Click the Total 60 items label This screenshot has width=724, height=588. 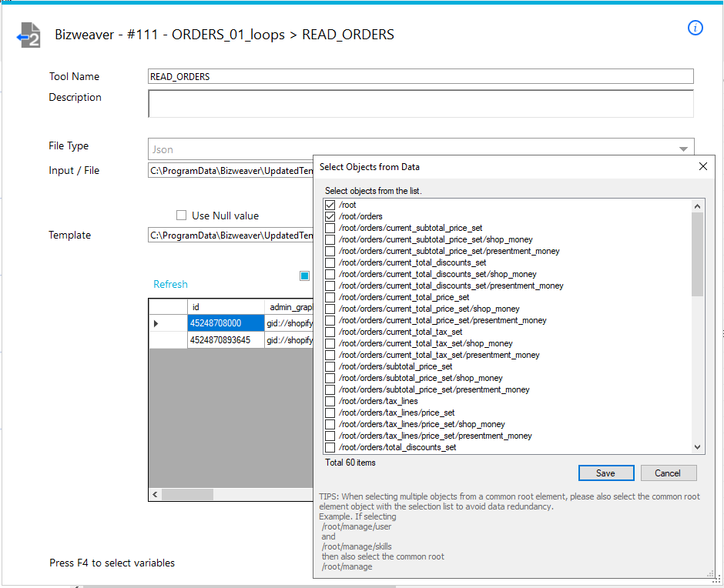350,463
